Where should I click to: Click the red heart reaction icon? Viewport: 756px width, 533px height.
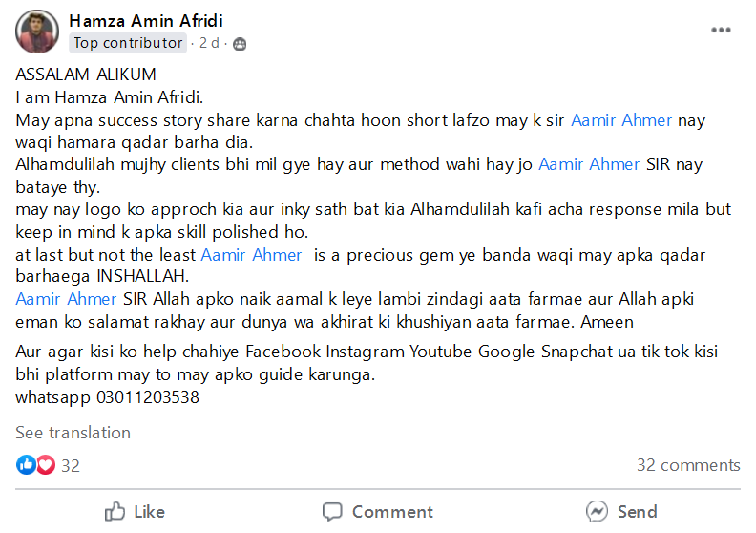[45, 465]
